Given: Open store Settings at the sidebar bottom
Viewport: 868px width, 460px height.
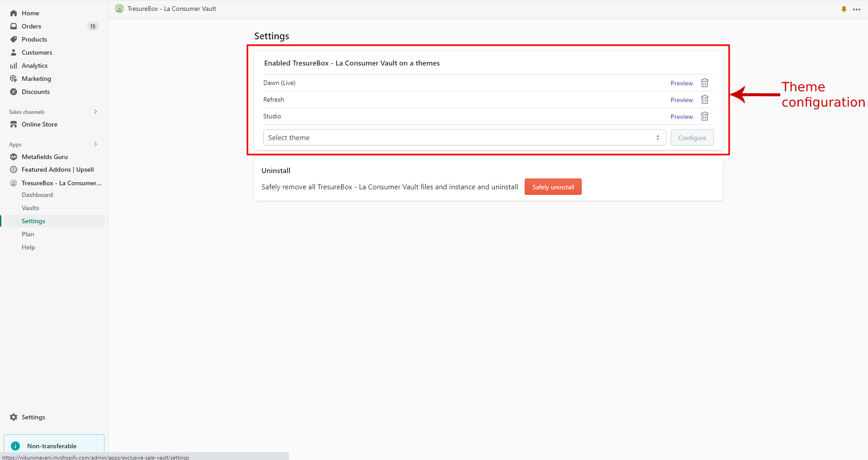Looking at the screenshot, I should [x=33, y=417].
